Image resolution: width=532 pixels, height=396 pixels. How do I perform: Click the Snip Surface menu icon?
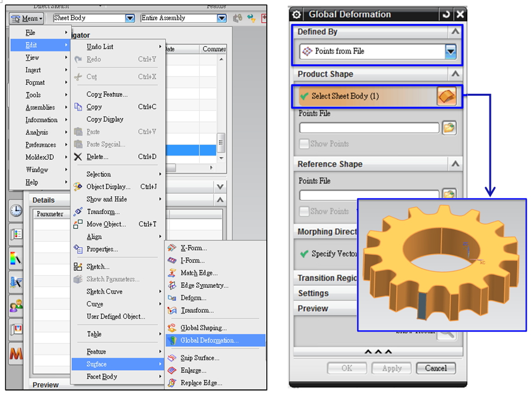(172, 358)
